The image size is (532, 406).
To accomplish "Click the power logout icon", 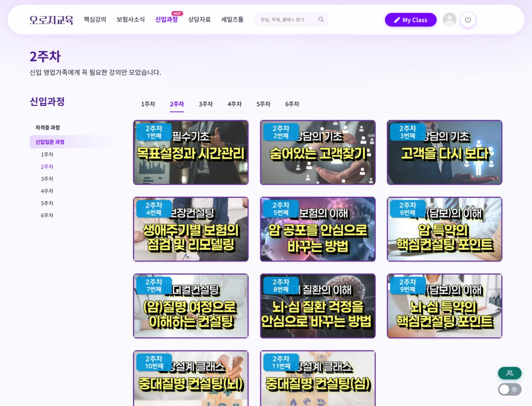I will [468, 20].
